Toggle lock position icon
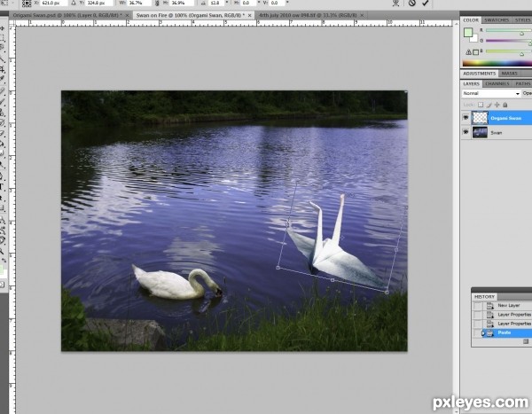532x414 pixels. (x=497, y=105)
